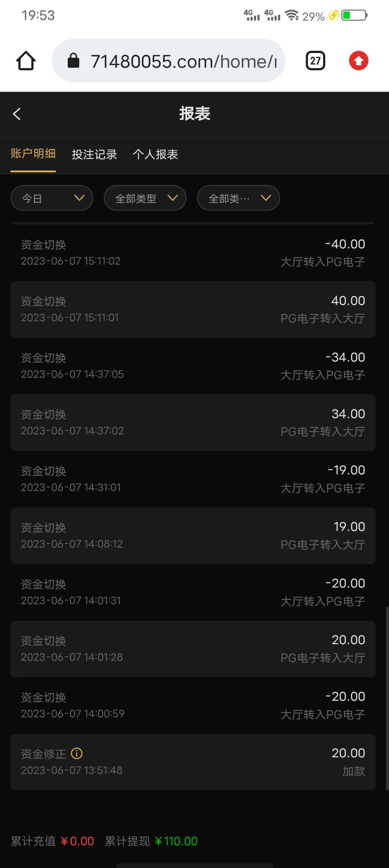Open the browser tabs counter showing 27

pyautogui.click(x=315, y=61)
